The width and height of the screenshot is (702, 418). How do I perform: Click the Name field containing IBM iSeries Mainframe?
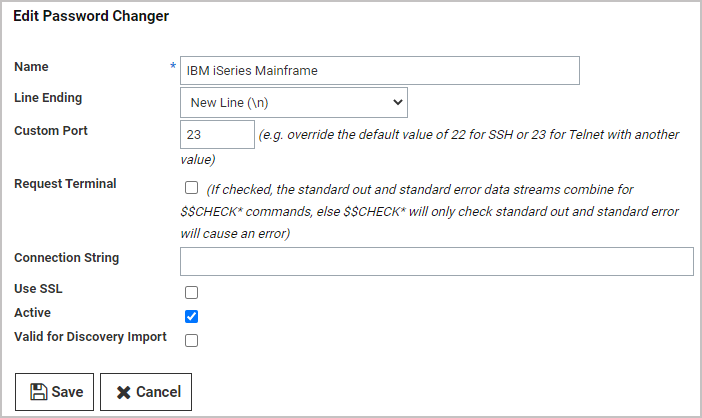tap(379, 71)
